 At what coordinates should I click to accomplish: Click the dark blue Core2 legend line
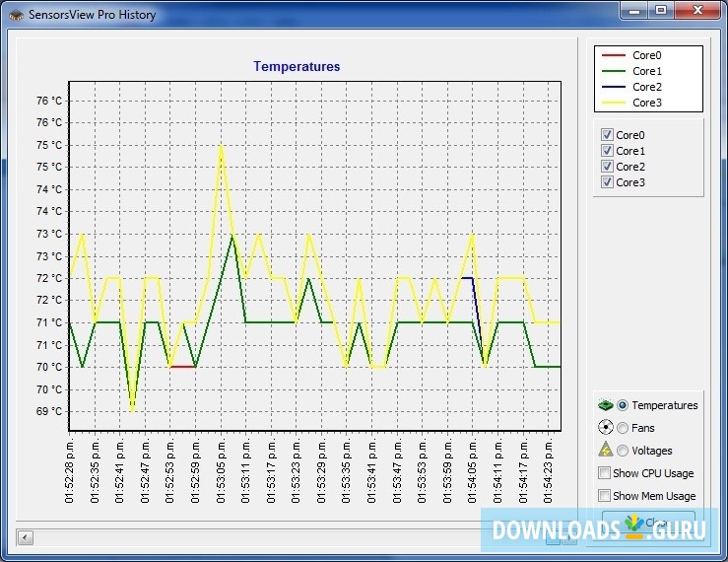coord(614,87)
